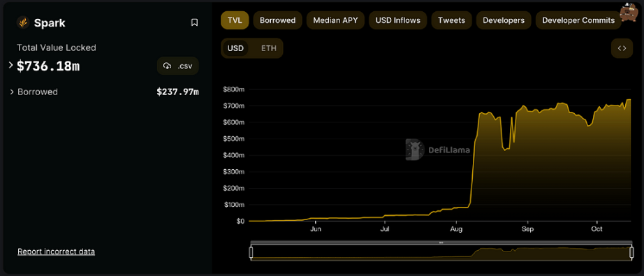644x276 pixels.
Task: Show the Tweets chart
Action: pos(451,20)
